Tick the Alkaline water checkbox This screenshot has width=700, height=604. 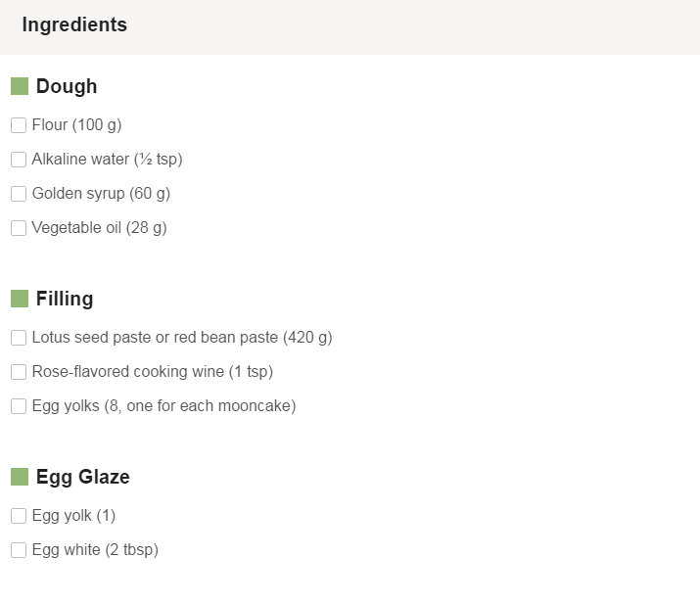19,160
